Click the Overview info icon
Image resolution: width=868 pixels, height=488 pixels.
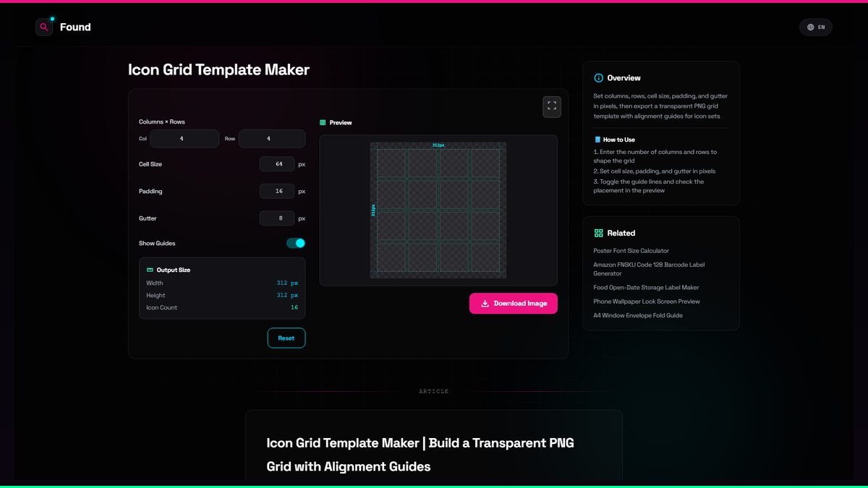click(x=598, y=78)
